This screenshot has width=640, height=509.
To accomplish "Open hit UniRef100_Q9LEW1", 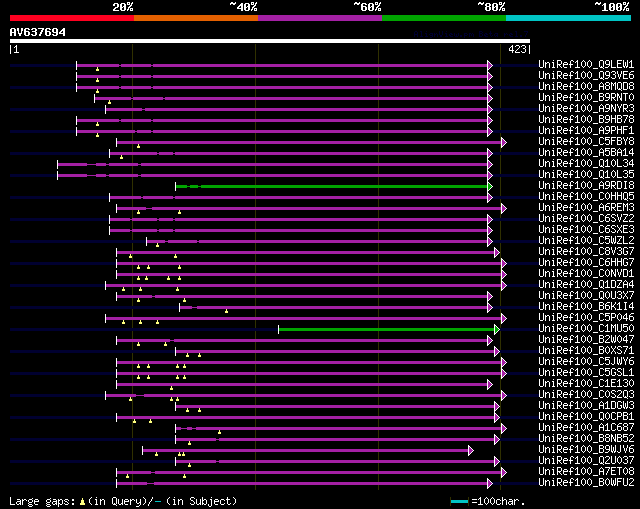I will [586, 64].
